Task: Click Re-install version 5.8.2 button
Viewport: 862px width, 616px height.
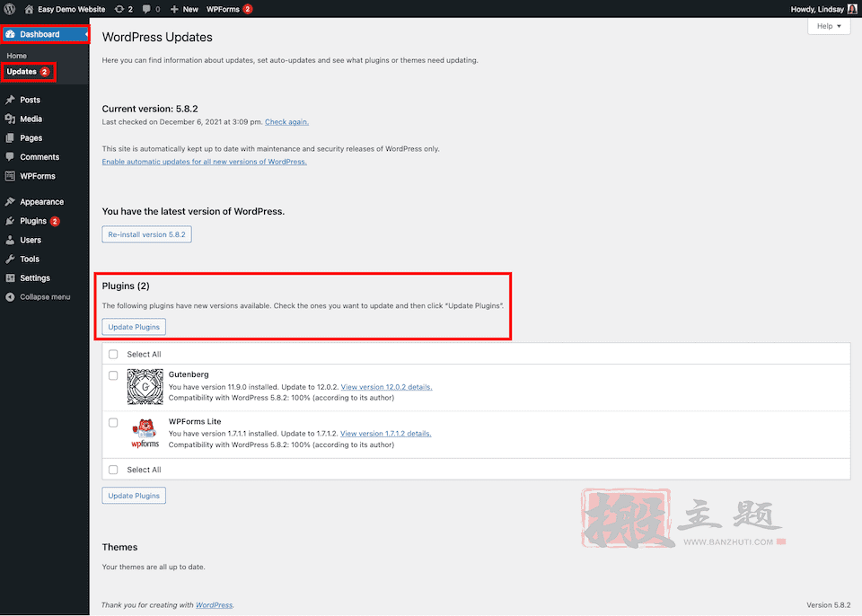Action: (146, 234)
